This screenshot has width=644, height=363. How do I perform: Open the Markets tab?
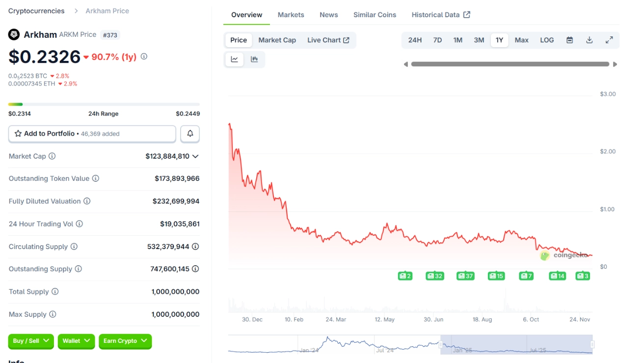pos(291,15)
